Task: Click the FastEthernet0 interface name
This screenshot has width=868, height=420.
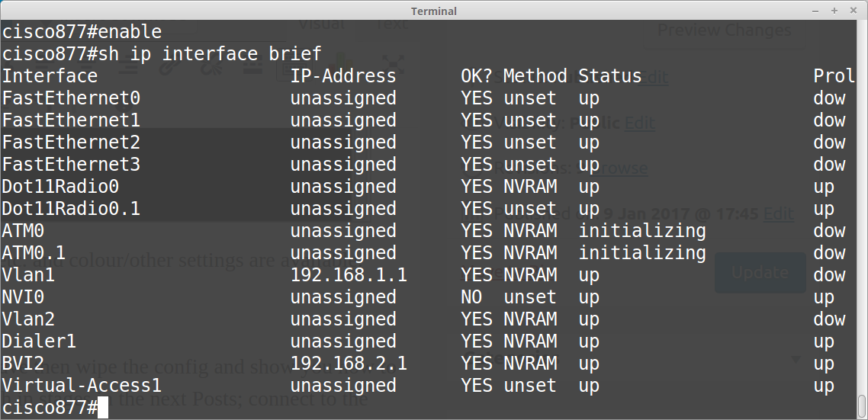Action: (71, 98)
